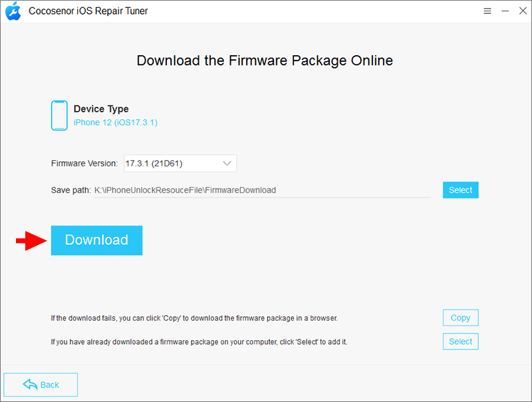Click the Cocosenor apple logo icon

tap(13, 11)
